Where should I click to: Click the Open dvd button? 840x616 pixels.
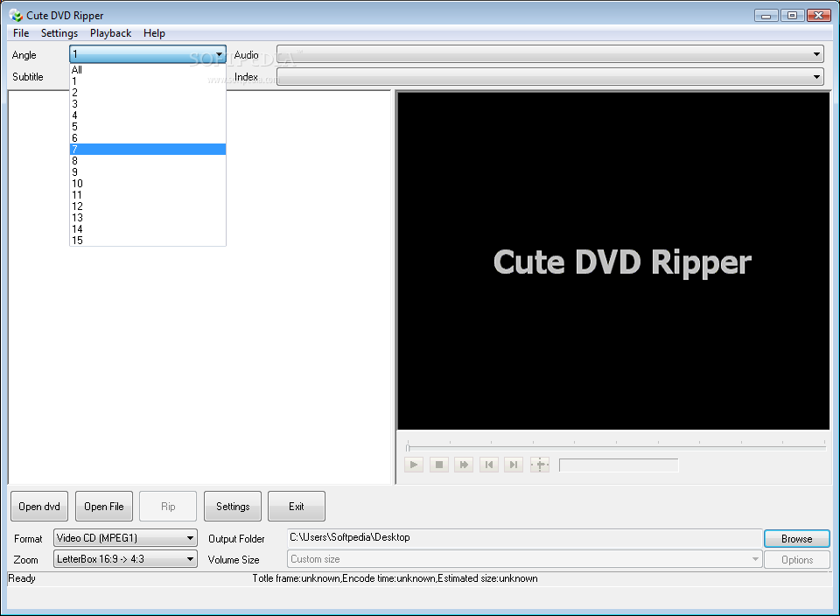click(x=39, y=507)
